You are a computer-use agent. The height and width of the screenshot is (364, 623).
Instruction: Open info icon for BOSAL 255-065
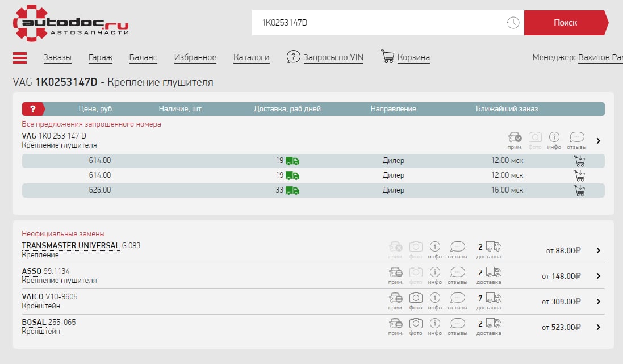click(x=435, y=323)
